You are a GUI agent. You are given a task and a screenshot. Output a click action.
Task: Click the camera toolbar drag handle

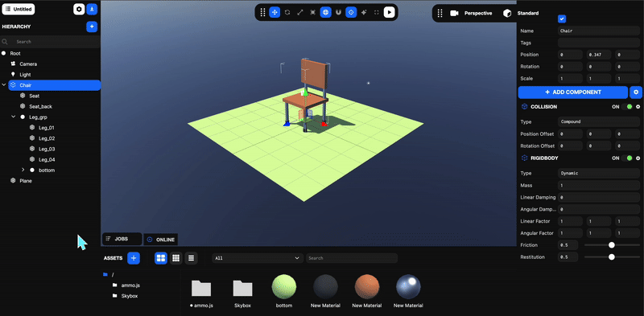coord(440,13)
